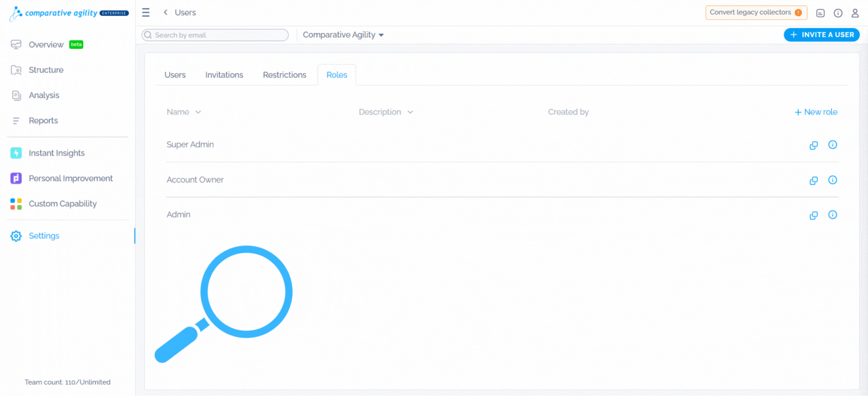The image size is (868, 396).
Task: Click the Users breadcrumb title
Action: click(185, 13)
